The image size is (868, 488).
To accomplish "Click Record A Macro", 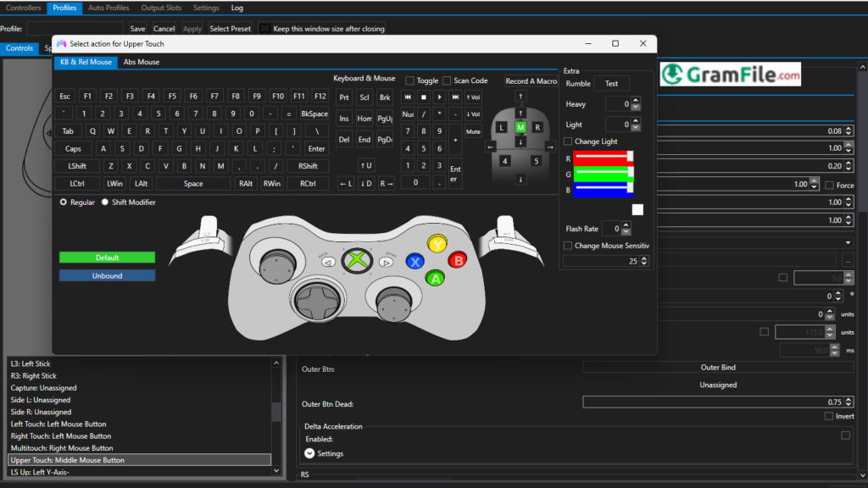I will [531, 80].
